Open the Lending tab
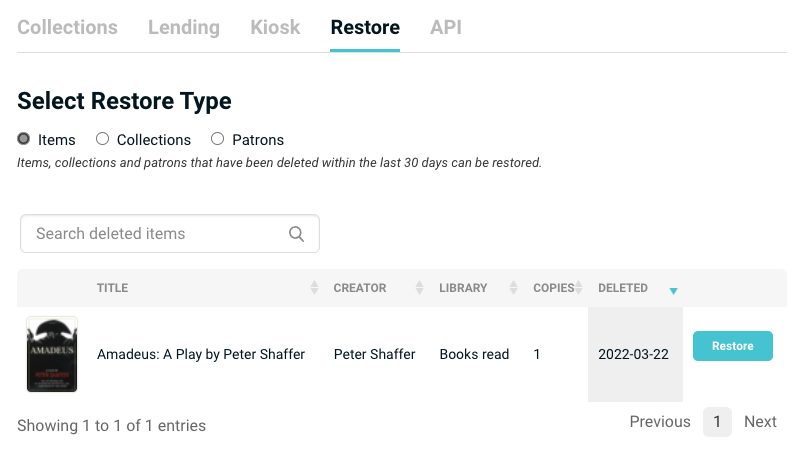This screenshot has width=801, height=462. [183, 27]
